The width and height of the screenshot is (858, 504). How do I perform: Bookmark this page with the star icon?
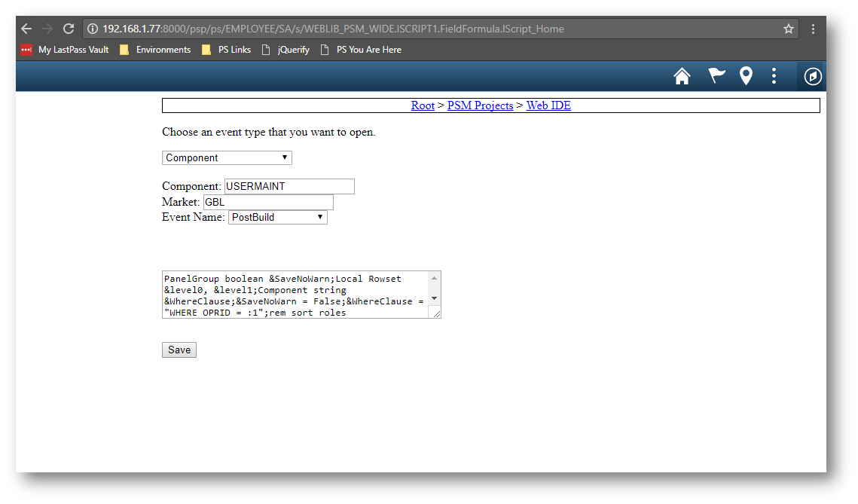point(789,29)
